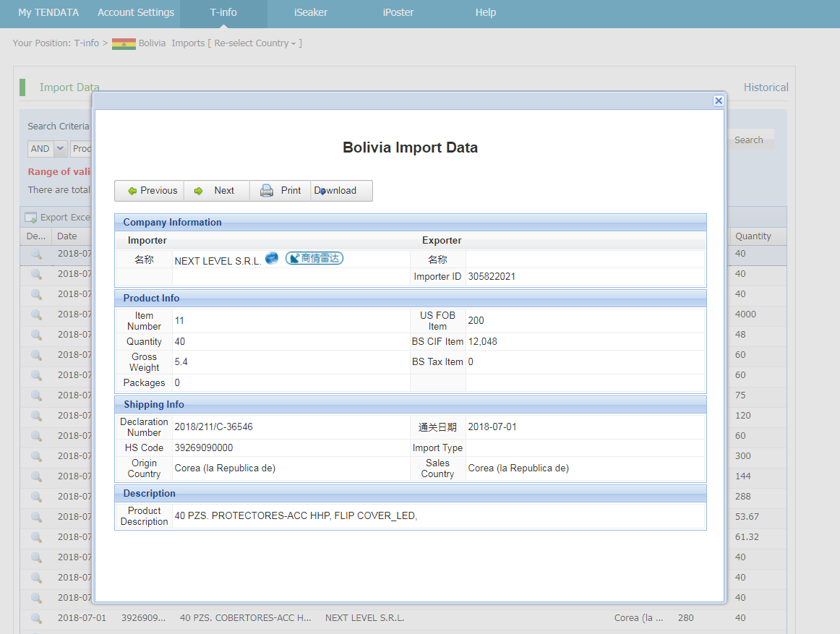Click the Previous record arrow button
840x634 pixels.
click(150, 191)
